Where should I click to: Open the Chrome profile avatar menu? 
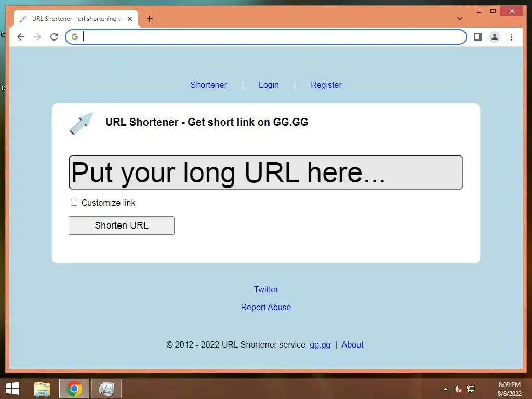495,37
